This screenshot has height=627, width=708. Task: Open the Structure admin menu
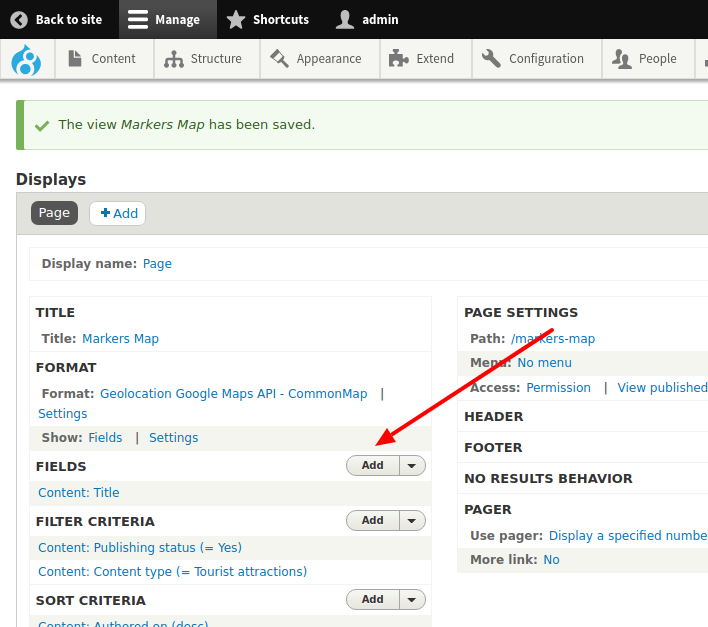205,59
